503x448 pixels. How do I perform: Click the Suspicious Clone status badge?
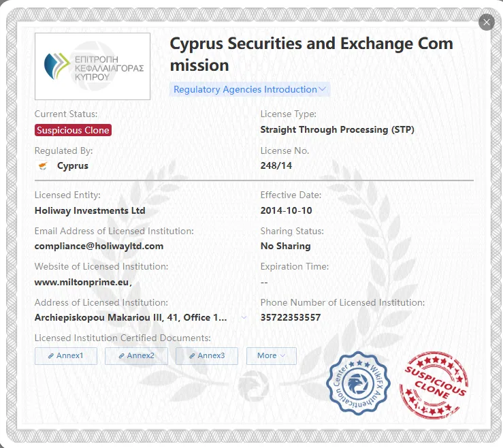pos(73,130)
